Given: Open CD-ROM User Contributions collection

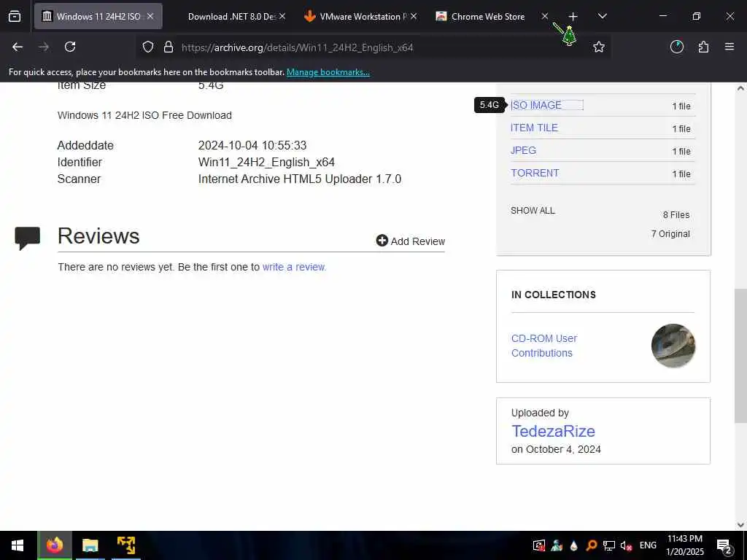Looking at the screenshot, I should (x=544, y=346).
